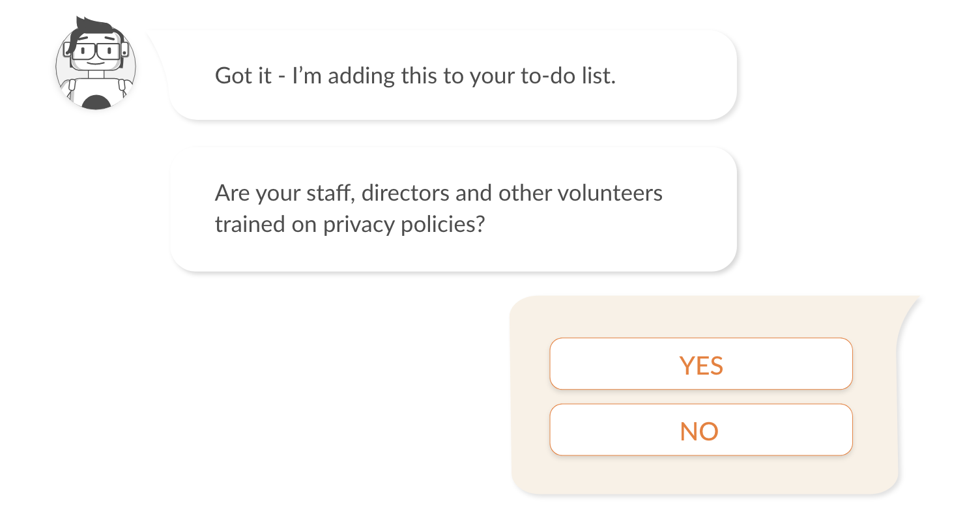Click the dark collar at avatar bottom

[96, 102]
